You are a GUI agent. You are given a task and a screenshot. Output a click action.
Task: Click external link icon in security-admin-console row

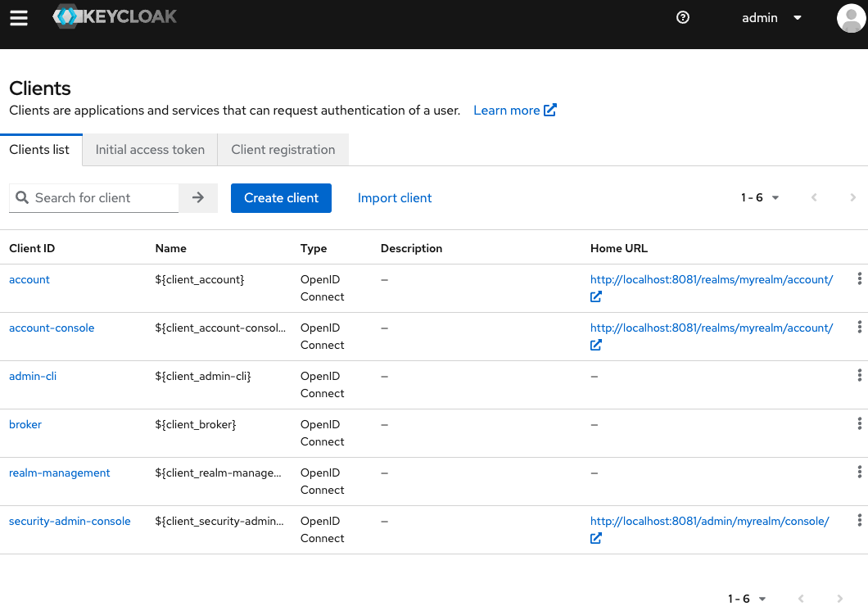[595, 538]
